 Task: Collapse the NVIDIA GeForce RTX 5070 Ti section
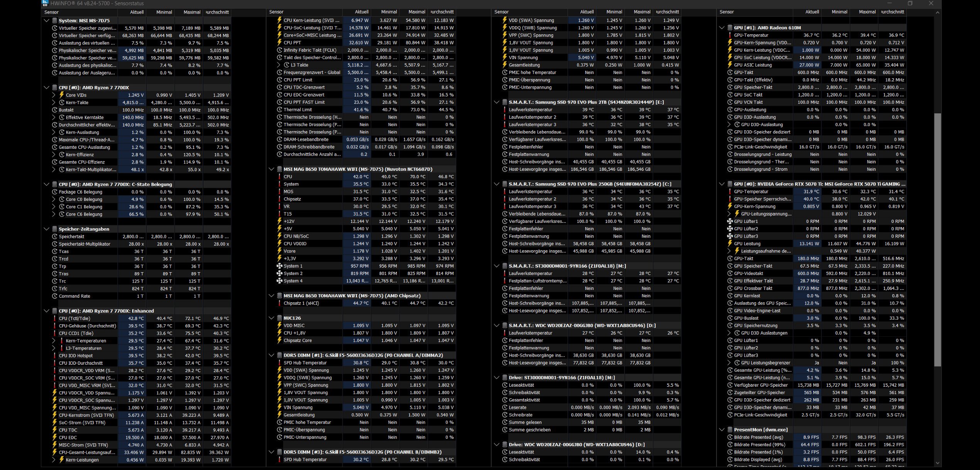[x=722, y=184]
